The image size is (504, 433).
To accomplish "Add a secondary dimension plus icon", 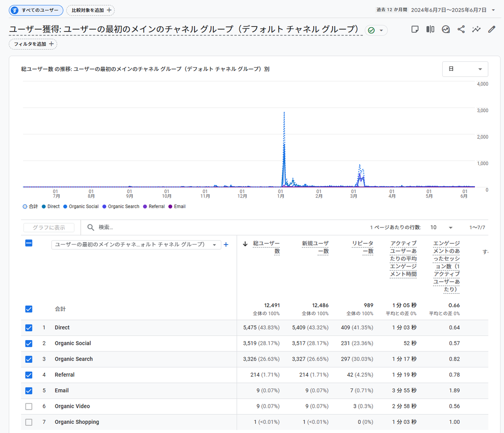I will pyautogui.click(x=226, y=245).
